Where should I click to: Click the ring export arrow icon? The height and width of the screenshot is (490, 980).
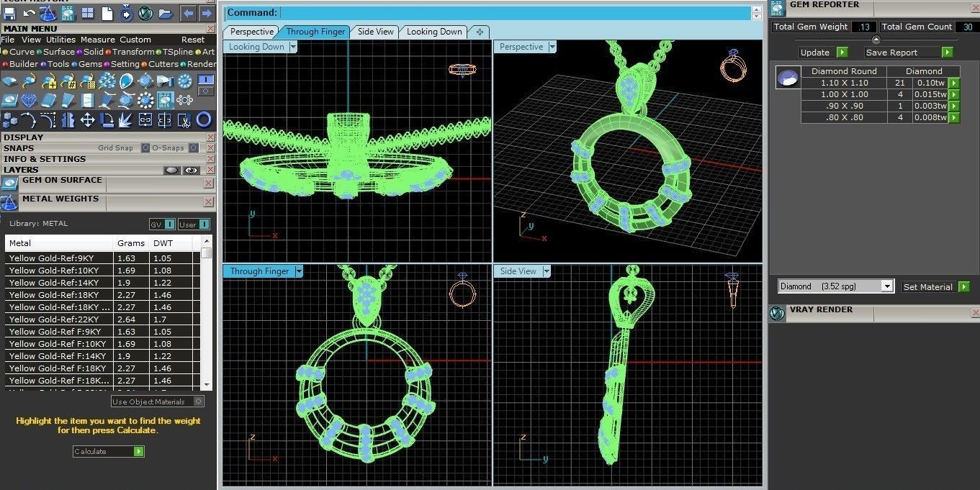[126, 13]
